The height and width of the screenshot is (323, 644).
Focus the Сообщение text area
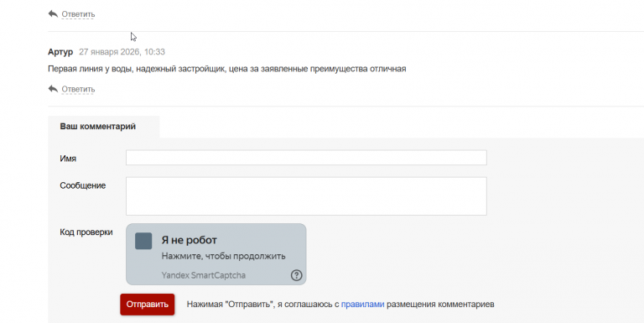pyautogui.click(x=306, y=196)
